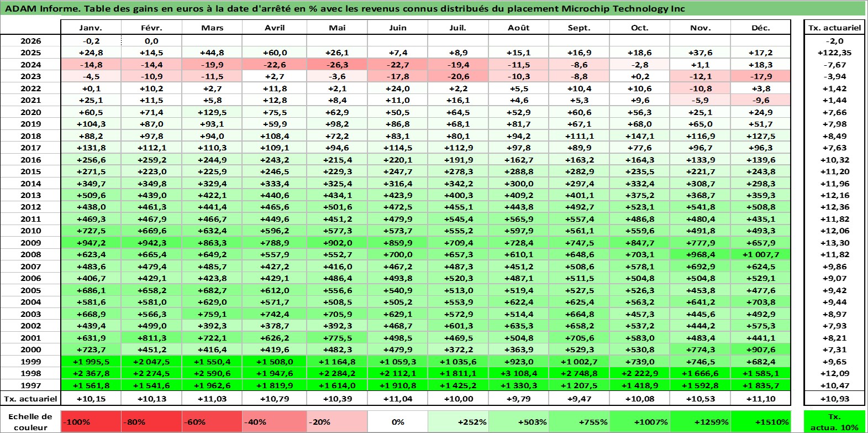Click the 'Juil.' column header
The height and width of the screenshot is (433, 868).
pos(458,28)
